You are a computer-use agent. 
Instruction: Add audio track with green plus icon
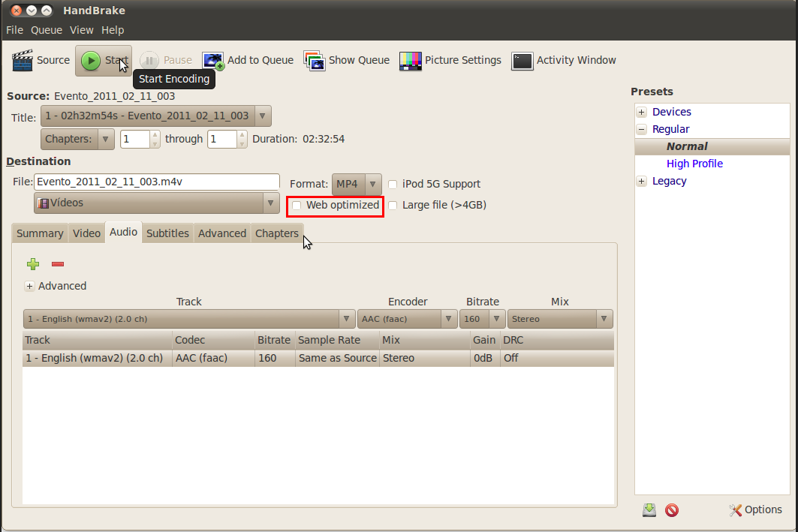(33, 264)
